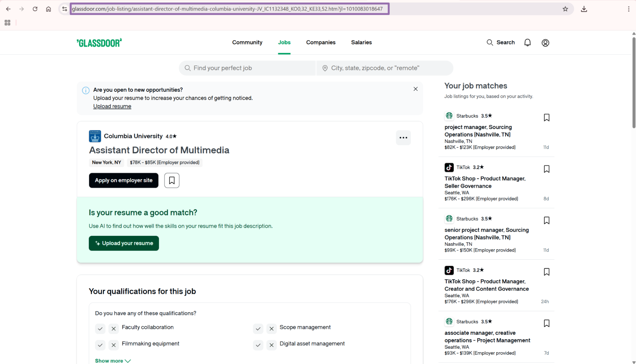Expand Show more qualifications
636x364 pixels.
pyautogui.click(x=113, y=361)
